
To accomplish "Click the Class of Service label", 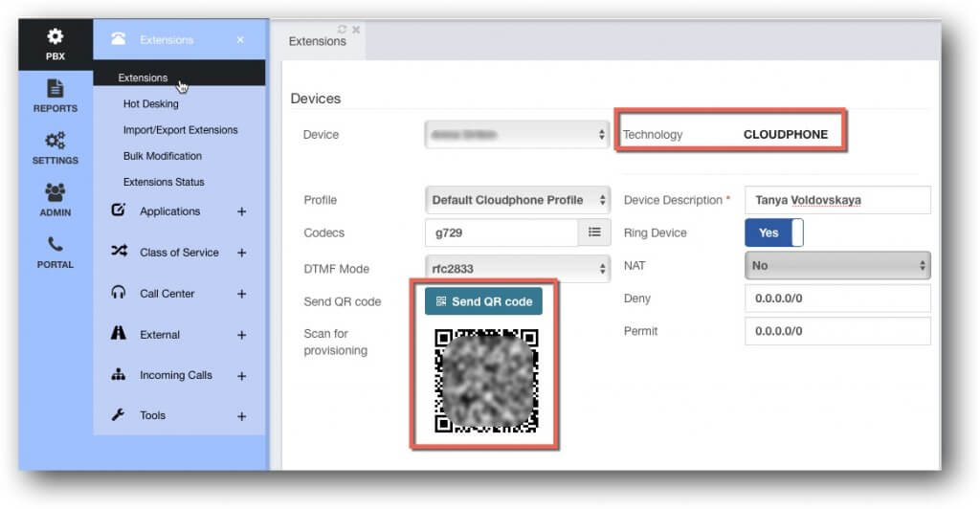I will pos(179,253).
